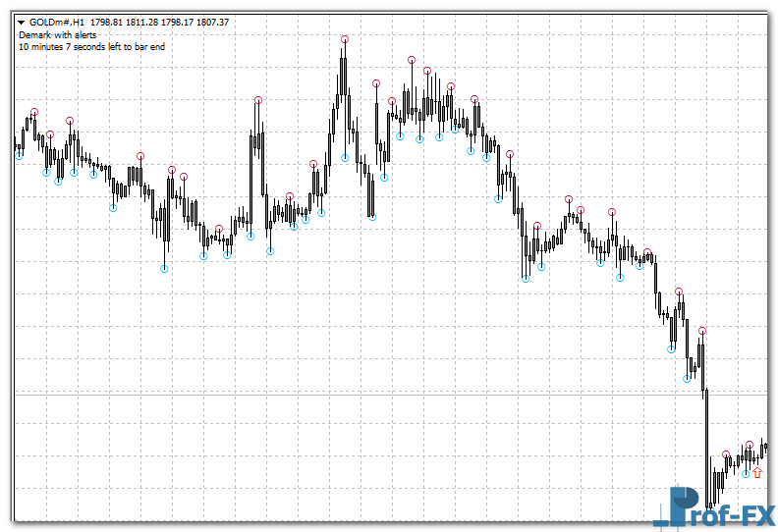This screenshot has height=532, width=778.
Task: Select the solid horizontal price line across chart
Action: [393, 395]
